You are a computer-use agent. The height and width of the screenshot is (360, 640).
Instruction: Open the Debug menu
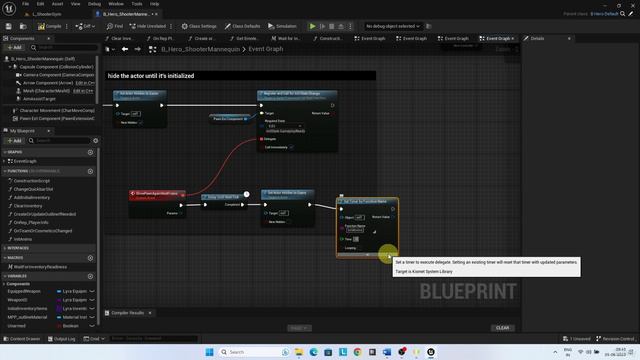point(94,4)
